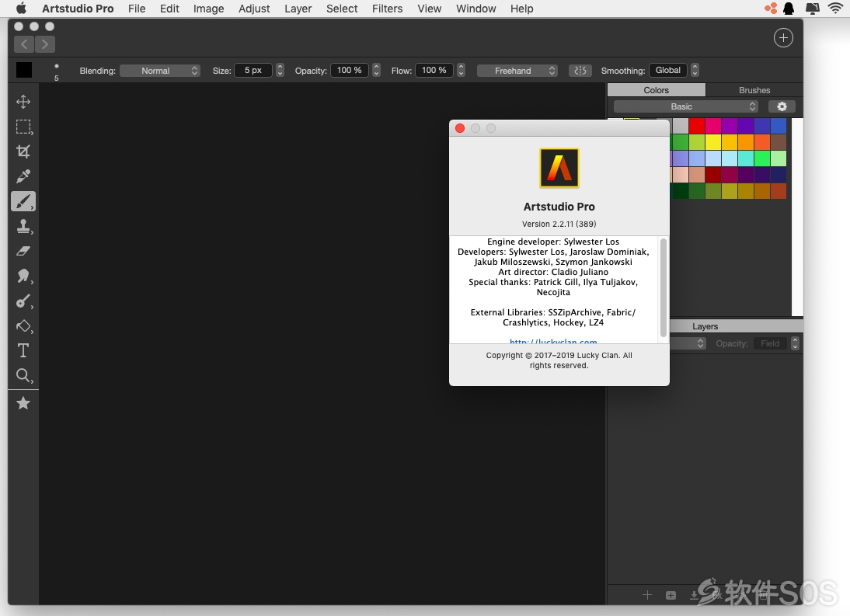Select the Text tool
Viewport: 850px width, 616px height.
[x=23, y=350]
